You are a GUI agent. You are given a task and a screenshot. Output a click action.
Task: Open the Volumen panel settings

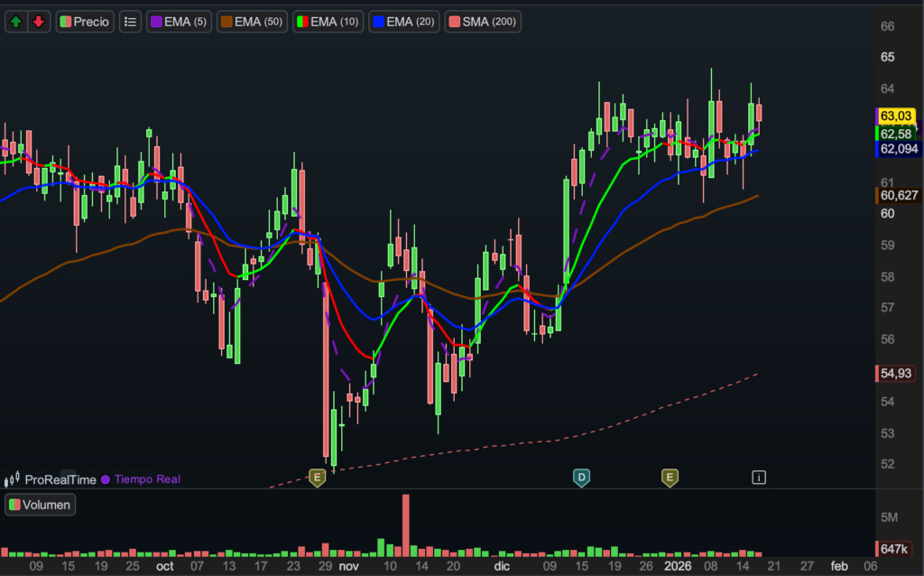click(x=41, y=505)
